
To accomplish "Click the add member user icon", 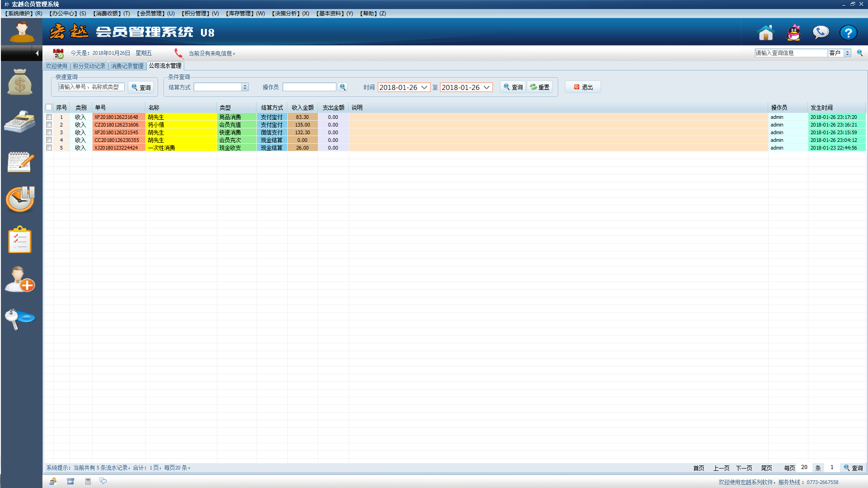I will click(20, 279).
